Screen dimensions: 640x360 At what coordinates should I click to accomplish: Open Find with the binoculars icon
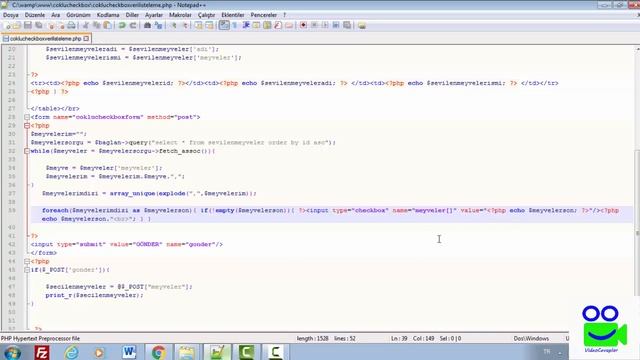pos(147,25)
